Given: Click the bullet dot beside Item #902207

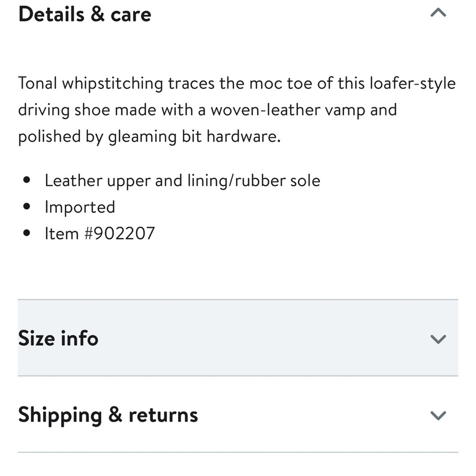Looking at the screenshot, I should pyautogui.click(x=27, y=234).
